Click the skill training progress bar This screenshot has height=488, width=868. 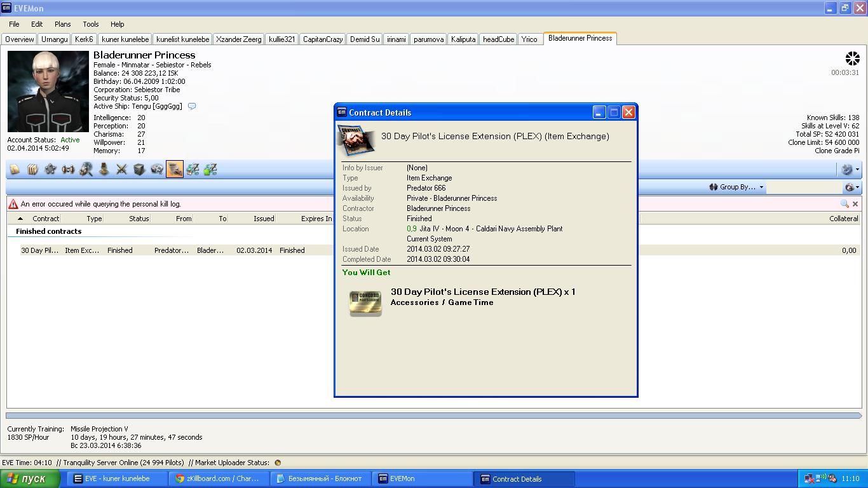pyautogui.click(x=433, y=416)
